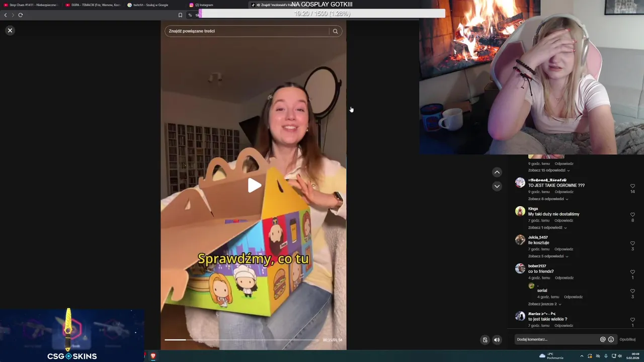
Task: Show hidden system tray icons
Action: pyautogui.click(x=582, y=356)
